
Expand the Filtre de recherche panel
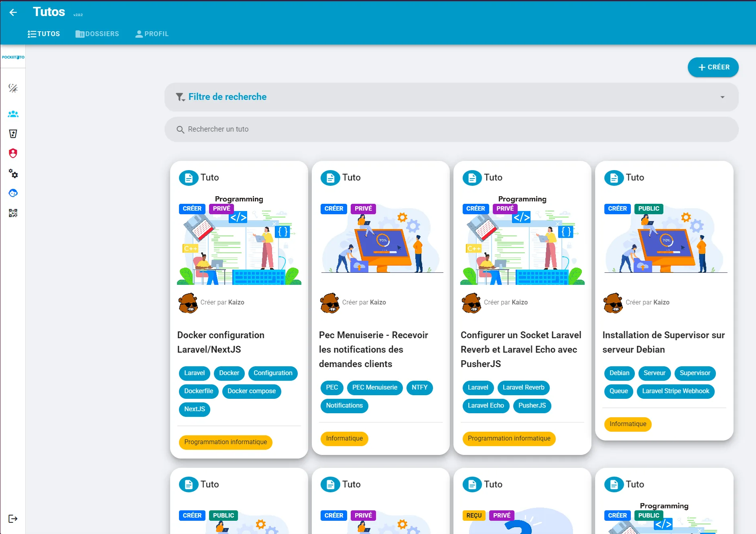[x=451, y=97]
